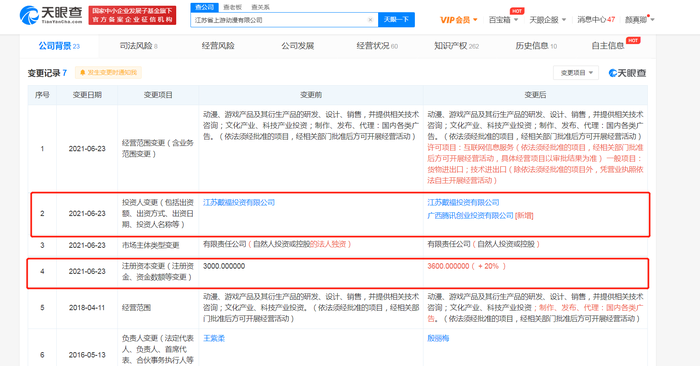The image size is (700, 366).
Task: Open 消息中心 notifications
Action: [596, 20]
